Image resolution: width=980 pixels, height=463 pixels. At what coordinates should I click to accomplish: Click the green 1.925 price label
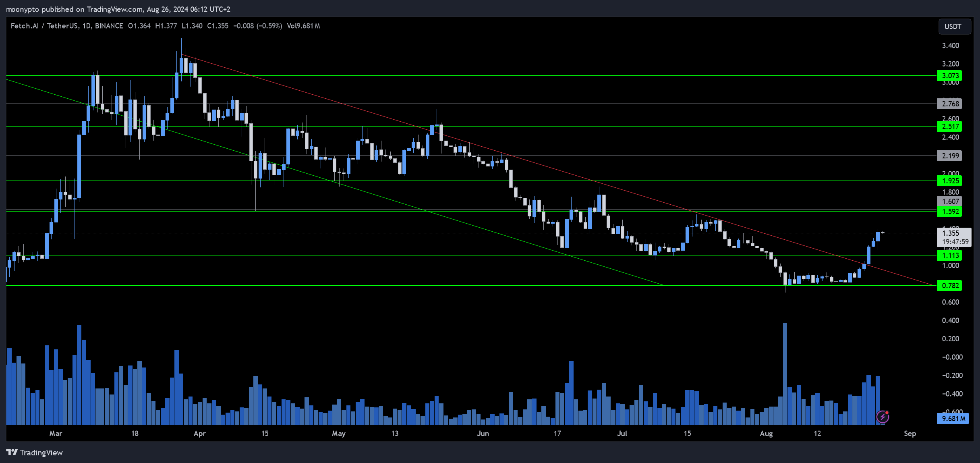[x=949, y=181]
